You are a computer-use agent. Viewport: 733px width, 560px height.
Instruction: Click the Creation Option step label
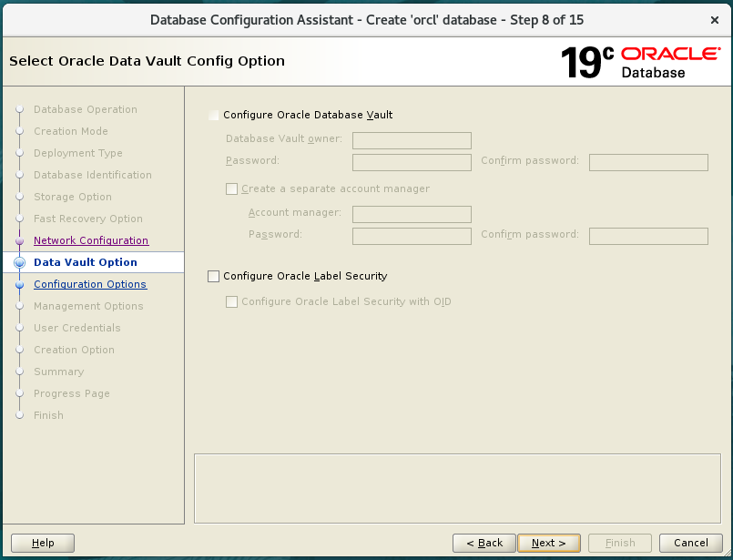75,350
